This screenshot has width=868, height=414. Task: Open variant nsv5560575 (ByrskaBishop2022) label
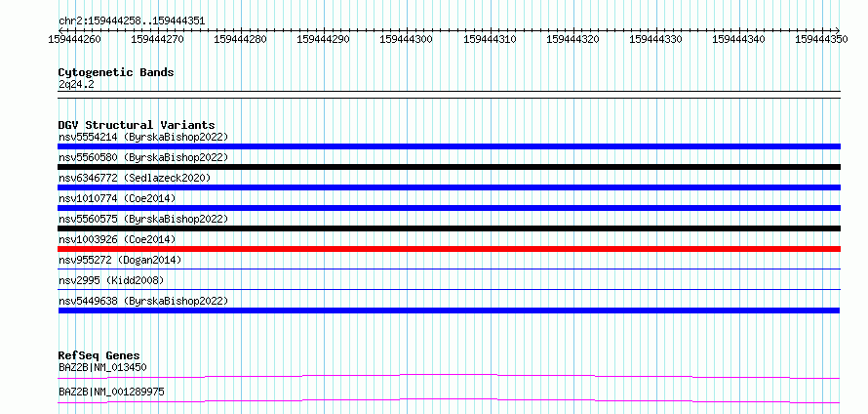[x=143, y=219]
